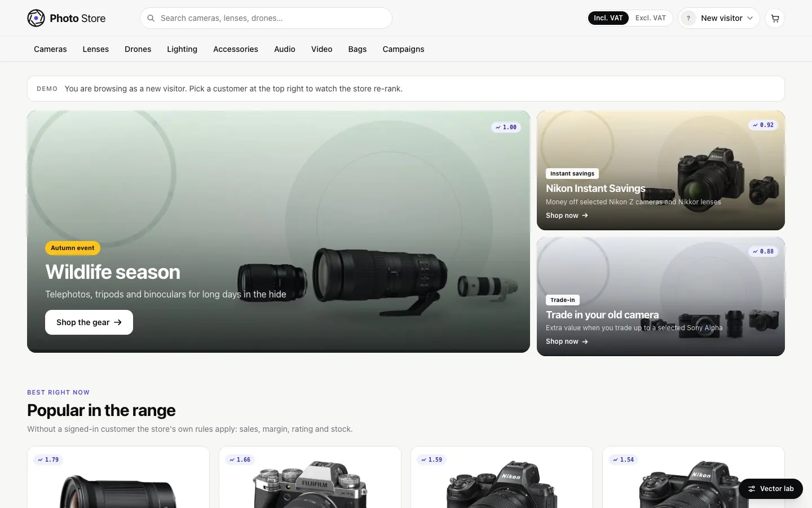Click the 1.54 score badge on fourth product
The height and width of the screenshot is (508, 812).
(623, 460)
